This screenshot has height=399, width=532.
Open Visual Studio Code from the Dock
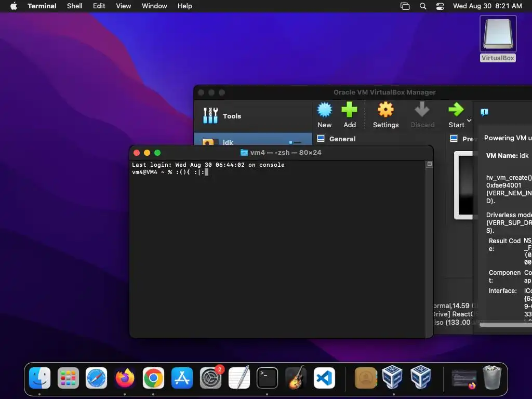(324, 378)
